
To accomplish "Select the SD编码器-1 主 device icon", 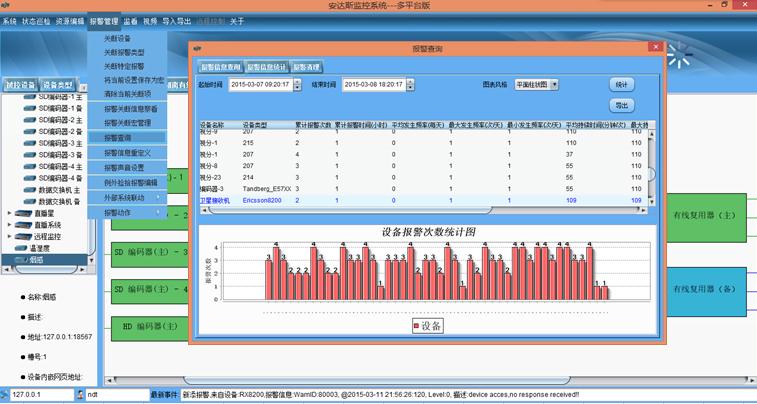I will (29, 97).
